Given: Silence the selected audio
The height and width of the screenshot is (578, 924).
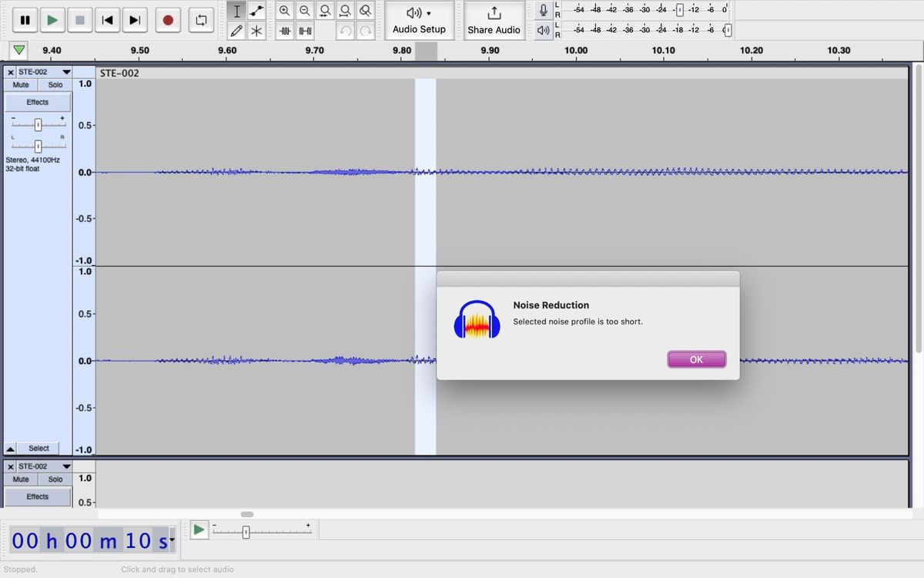Looking at the screenshot, I should click(304, 31).
